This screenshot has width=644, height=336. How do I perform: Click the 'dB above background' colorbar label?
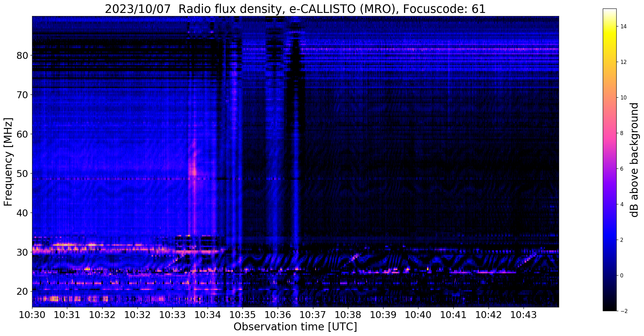click(x=635, y=160)
